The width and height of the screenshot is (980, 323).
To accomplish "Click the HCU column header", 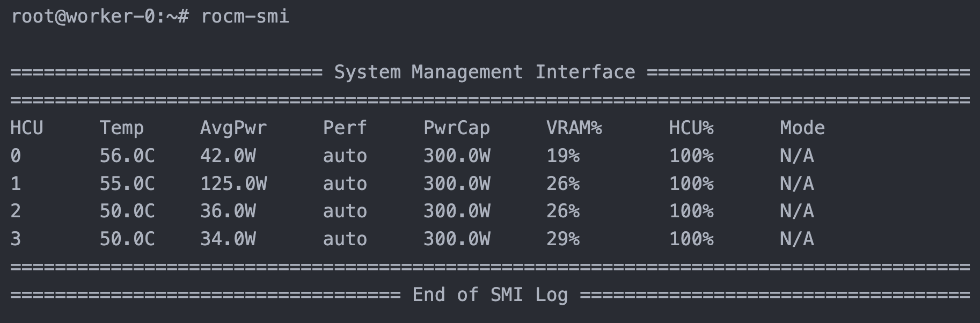I will [26, 128].
